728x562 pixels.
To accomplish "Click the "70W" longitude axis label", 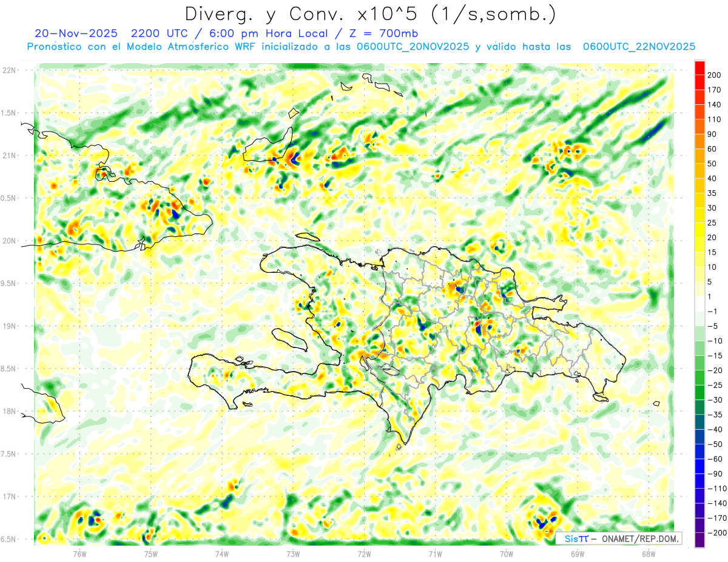I will click(507, 554).
